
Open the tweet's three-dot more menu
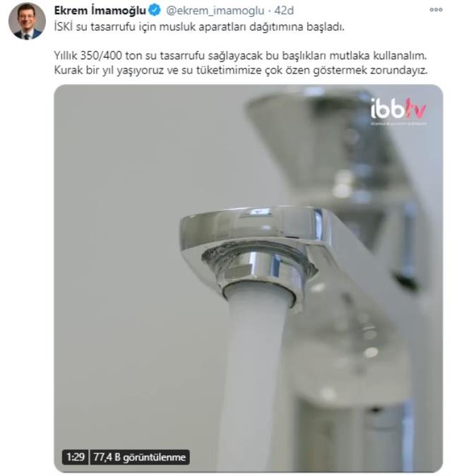[436, 10]
